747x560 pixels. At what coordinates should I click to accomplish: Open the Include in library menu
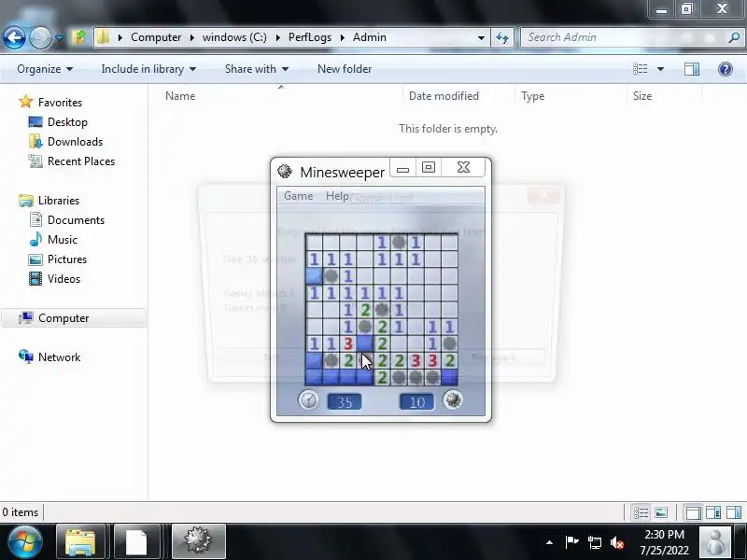[148, 69]
